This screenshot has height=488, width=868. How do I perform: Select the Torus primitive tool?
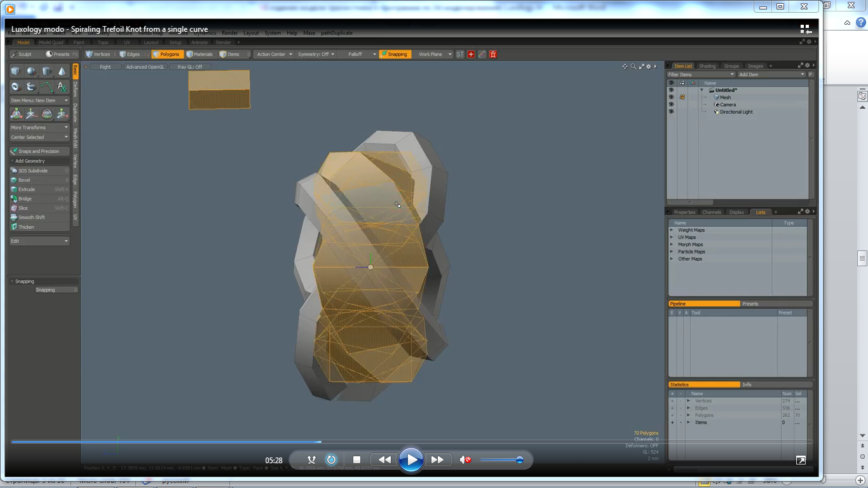click(x=16, y=86)
